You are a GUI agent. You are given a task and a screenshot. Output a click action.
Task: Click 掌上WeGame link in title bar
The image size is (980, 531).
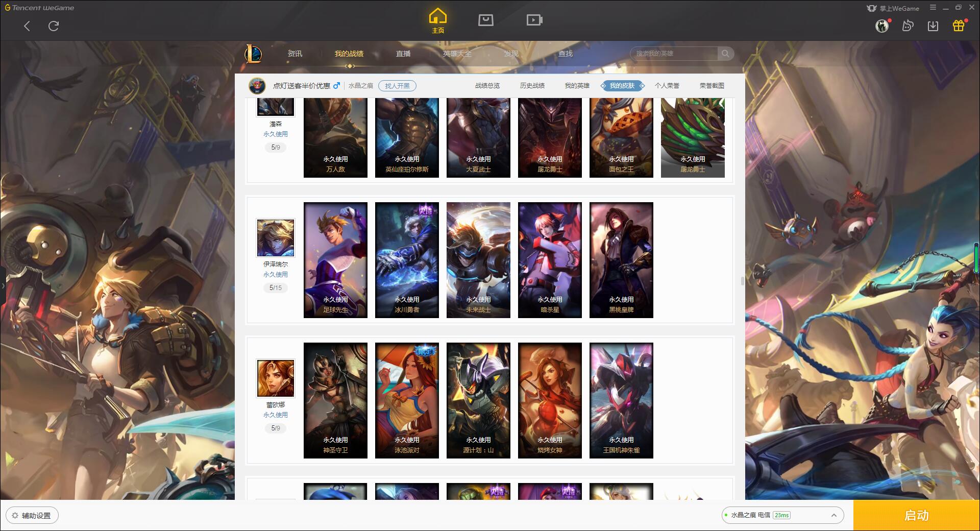pyautogui.click(x=893, y=8)
